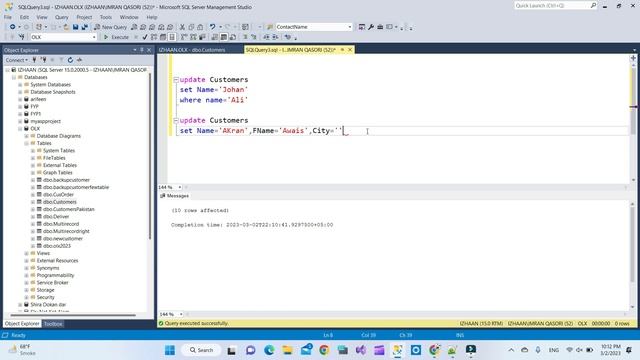Click the Activity Monitor icon in Object Explorer toolbar
Image resolution: width=640 pixels, height=360 pixels.
(79, 60)
